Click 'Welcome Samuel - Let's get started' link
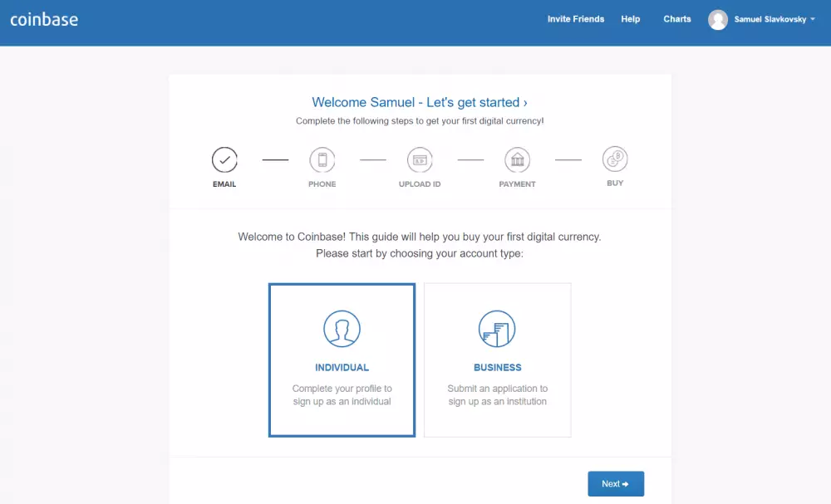The width and height of the screenshot is (831, 504). point(420,103)
